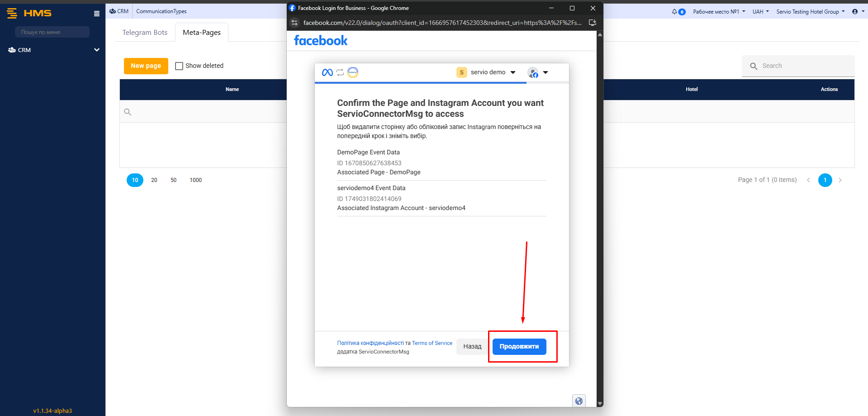Select the Meta-Pages tab
This screenshot has width=868, height=416.
202,33
